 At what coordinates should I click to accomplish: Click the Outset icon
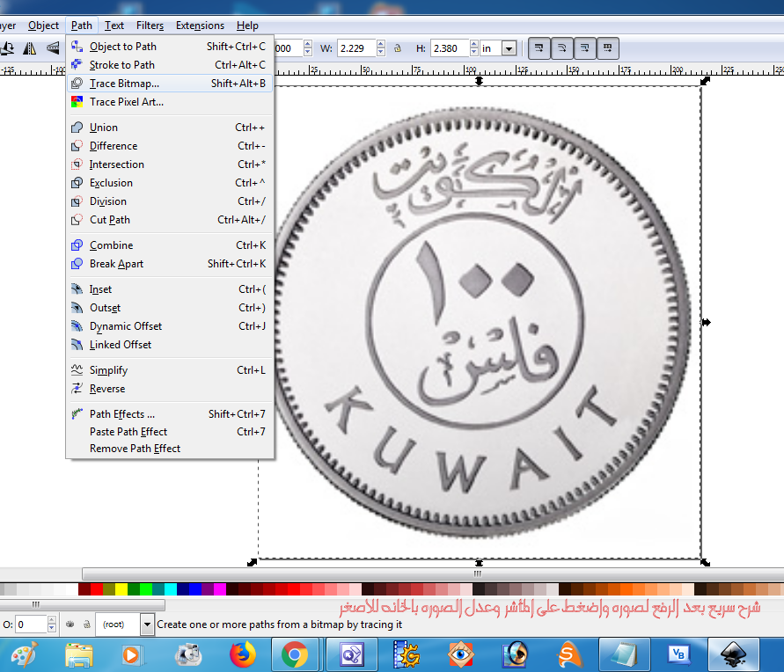tap(77, 308)
